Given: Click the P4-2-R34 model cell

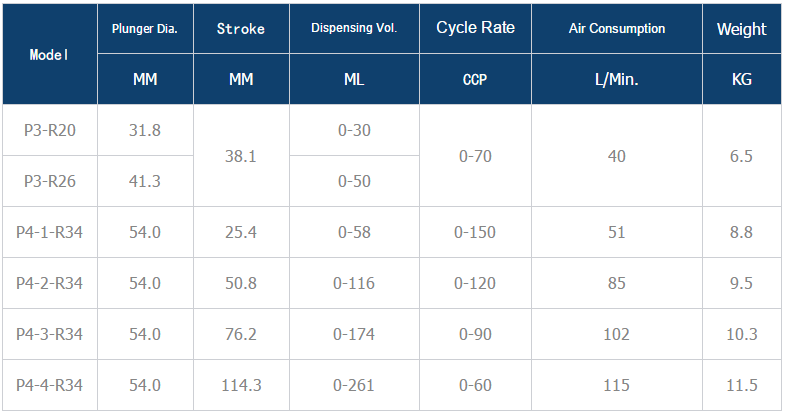Looking at the screenshot, I should click(x=49, y=283).
